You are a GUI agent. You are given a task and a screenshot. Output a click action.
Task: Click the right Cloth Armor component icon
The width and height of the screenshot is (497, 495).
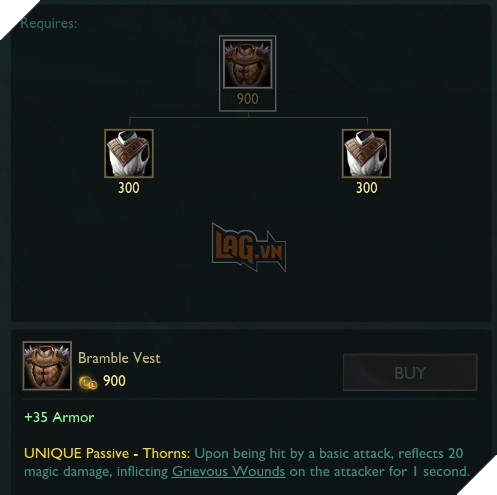point(366,153)
